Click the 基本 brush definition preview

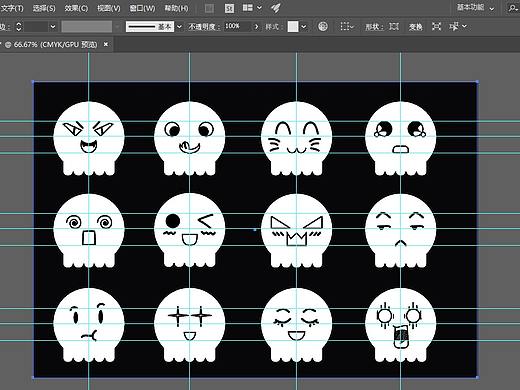pos(150,27)
